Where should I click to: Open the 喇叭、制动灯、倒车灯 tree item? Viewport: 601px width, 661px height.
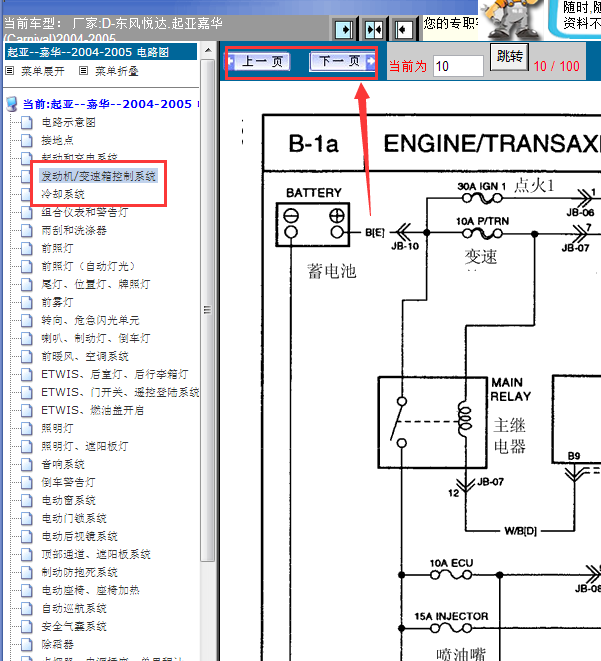pyautogui.click(x=96, y=338)
